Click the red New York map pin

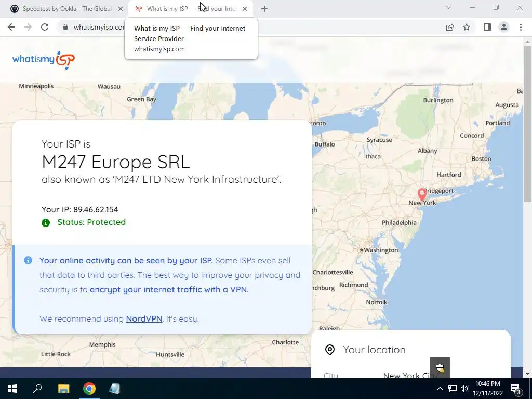[422, 195]
